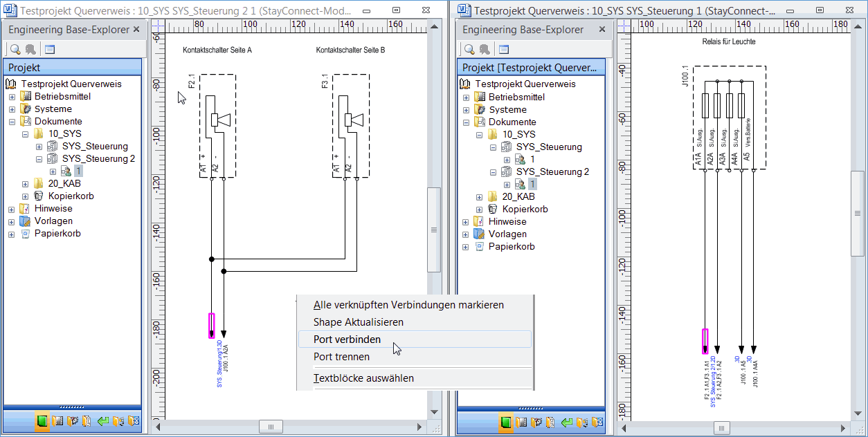
Task: Click the green book icon in the left Explorer bottom bar
Action: click(x=42, y=420)
